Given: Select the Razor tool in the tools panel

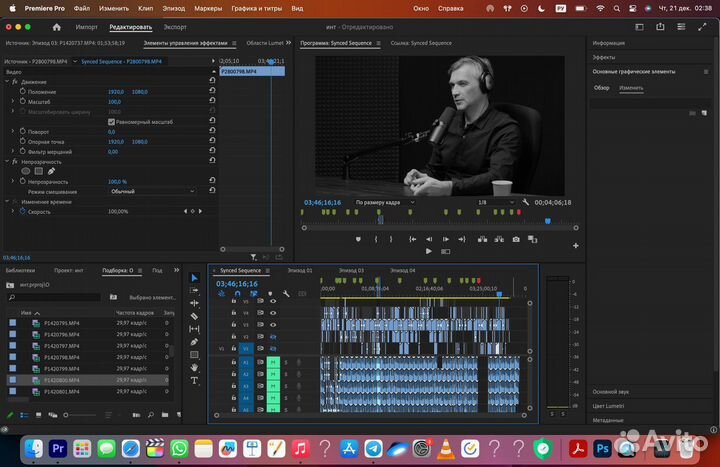Looking at the screenshot, I should [x=195, y=316].
